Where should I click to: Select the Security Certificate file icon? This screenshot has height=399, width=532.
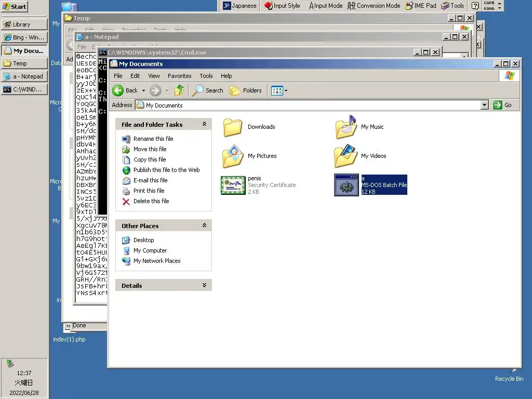[x=233, y=185]
